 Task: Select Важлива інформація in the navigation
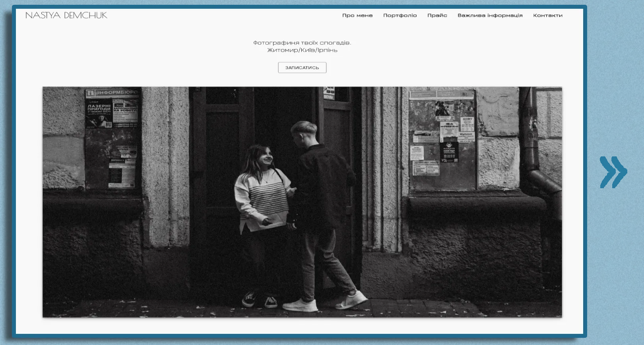(490, 16)
